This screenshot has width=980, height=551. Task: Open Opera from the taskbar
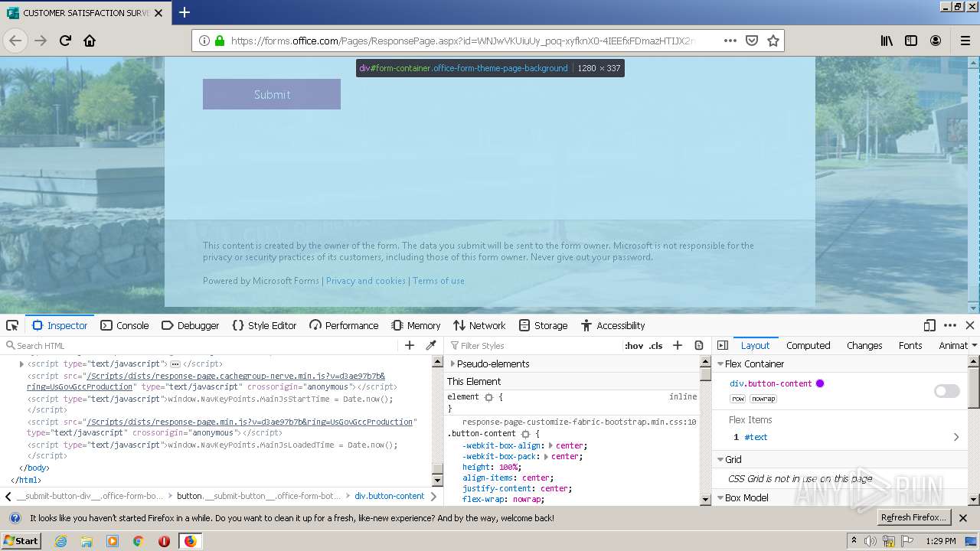pyautogui.click(x=164, y=541)
